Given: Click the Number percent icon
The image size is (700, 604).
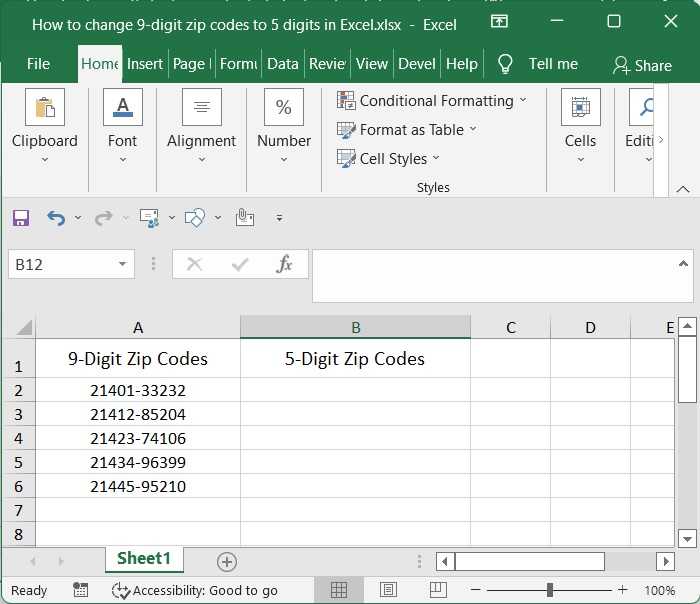Looking at the screenshot, I should coord(283,108).
